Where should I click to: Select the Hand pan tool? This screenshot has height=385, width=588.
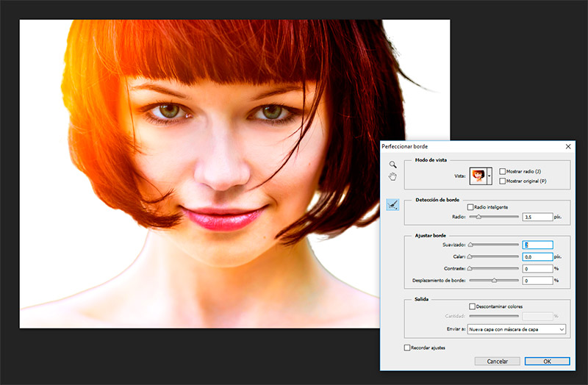click(392, 176)
